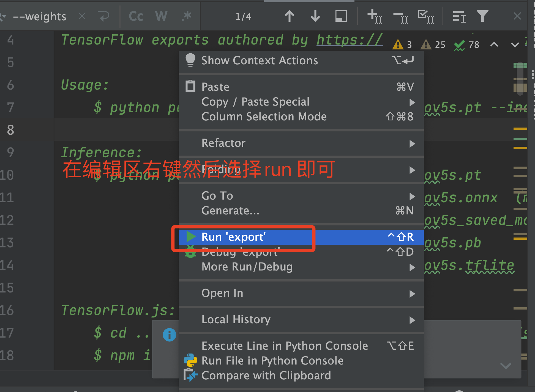Unselect occurrence icon
Image resolution: width=535 pixels, height=392 pixels.
point(400,18)
